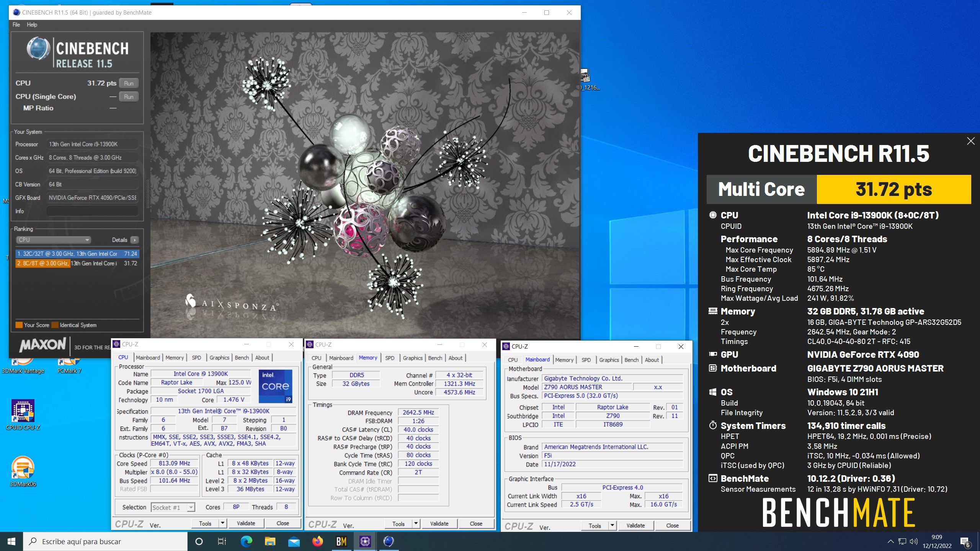
Task: Open network status tray icon
Action: (x=902, y=541)
